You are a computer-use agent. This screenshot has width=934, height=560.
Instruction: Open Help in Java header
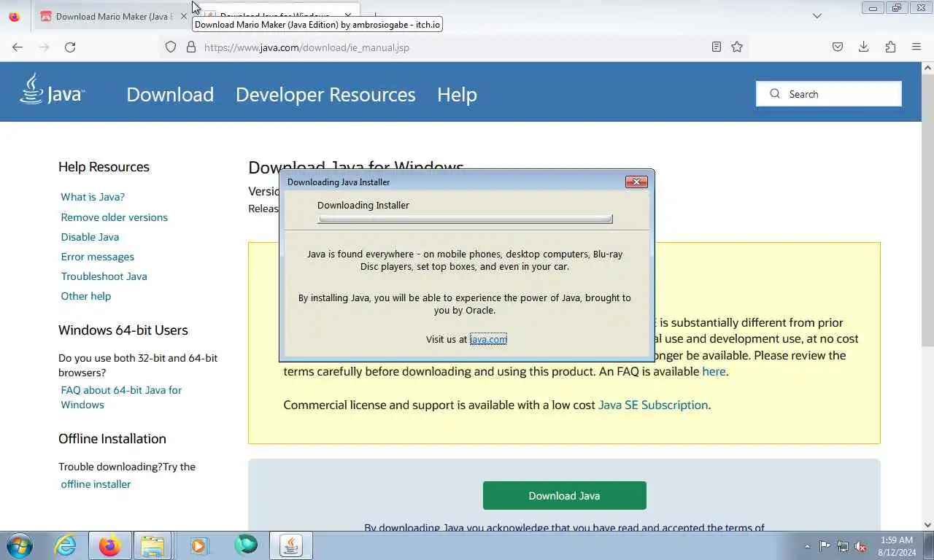pos(457,94)
